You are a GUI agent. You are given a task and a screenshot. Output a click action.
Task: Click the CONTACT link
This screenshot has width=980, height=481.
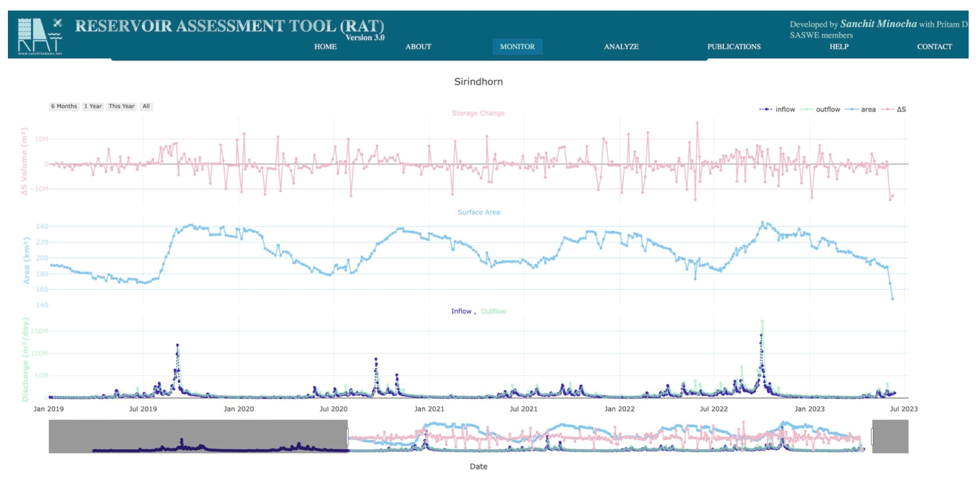(934, 47)
